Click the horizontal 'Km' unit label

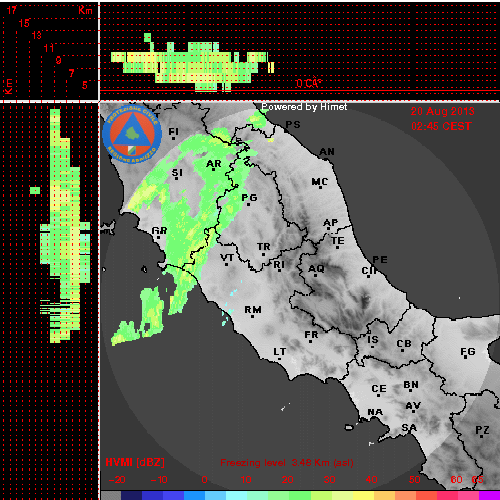click(85, 10)
